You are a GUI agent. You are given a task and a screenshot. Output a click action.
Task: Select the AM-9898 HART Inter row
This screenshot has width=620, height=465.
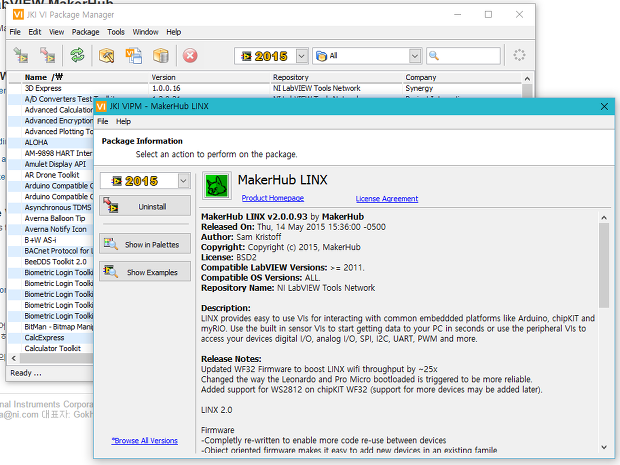coord(51,153)
